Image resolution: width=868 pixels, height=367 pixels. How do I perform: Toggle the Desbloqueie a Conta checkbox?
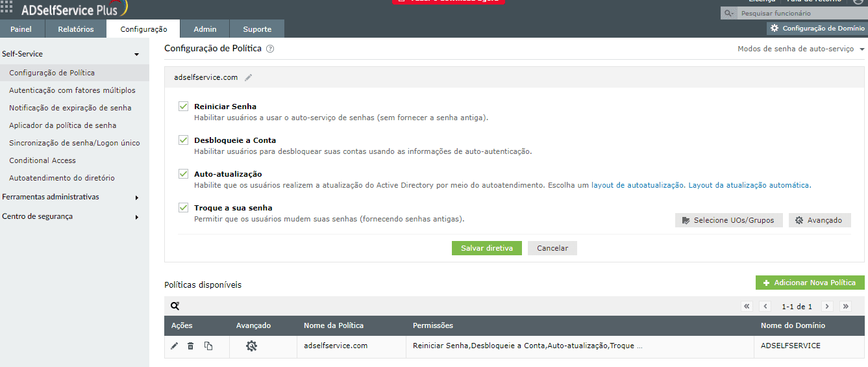(183, 140)
